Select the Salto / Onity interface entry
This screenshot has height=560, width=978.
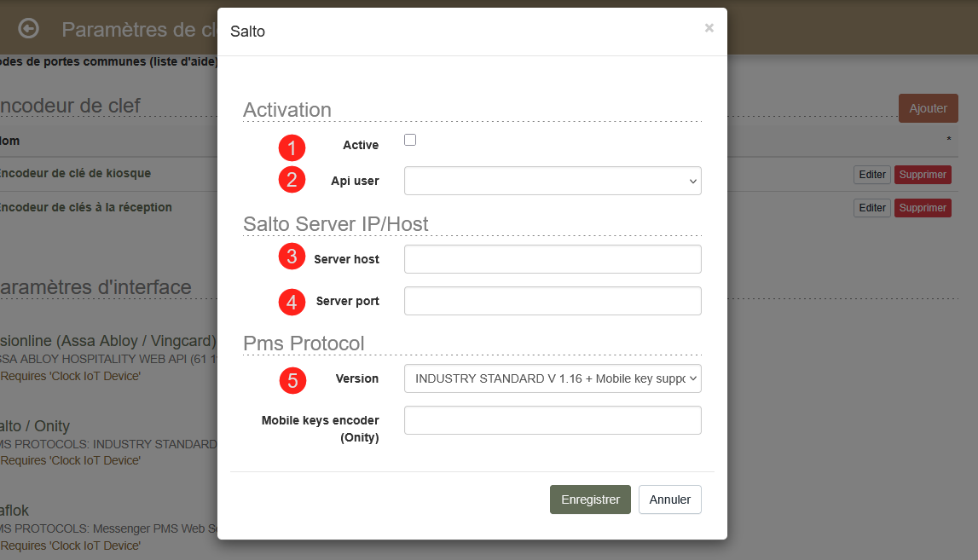click(x=35, y=426)
